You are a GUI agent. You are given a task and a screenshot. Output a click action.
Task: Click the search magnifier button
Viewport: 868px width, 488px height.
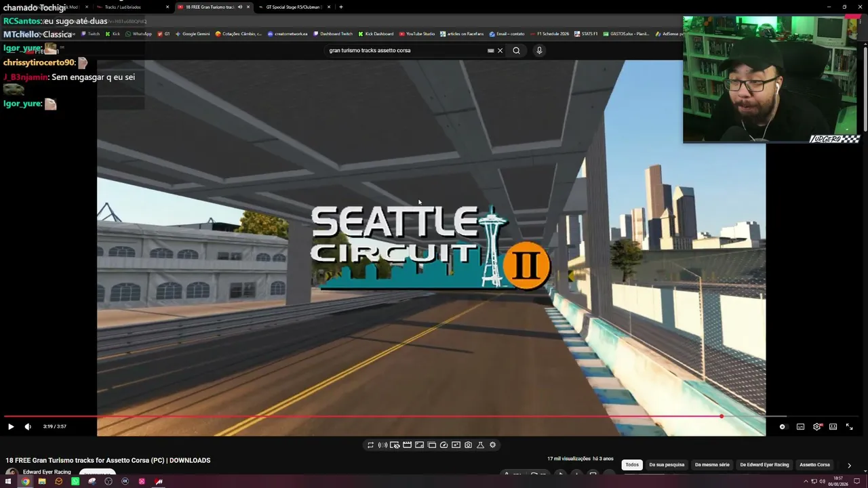pyautogui.click(x=516, y=50)
